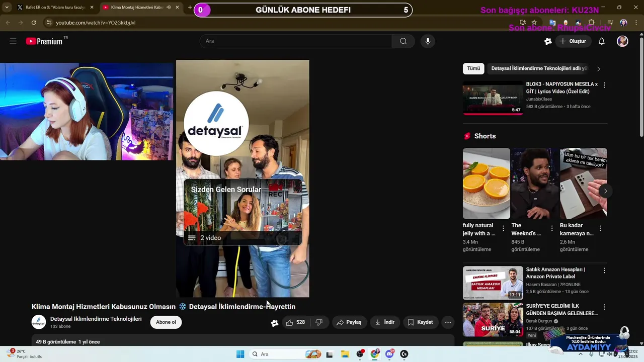Open File Explorer from the taskbar
This screenshot has width=644, height=362.
(345, 354)
